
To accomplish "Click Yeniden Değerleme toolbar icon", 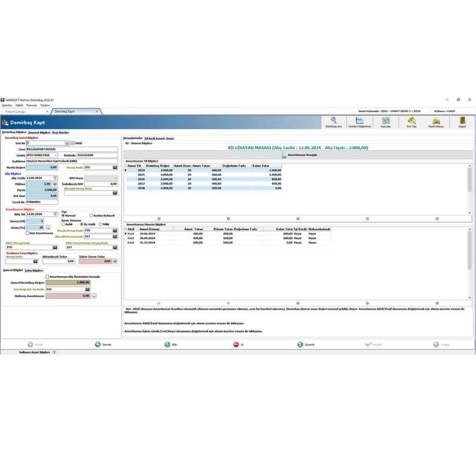I will coord(359,122).
